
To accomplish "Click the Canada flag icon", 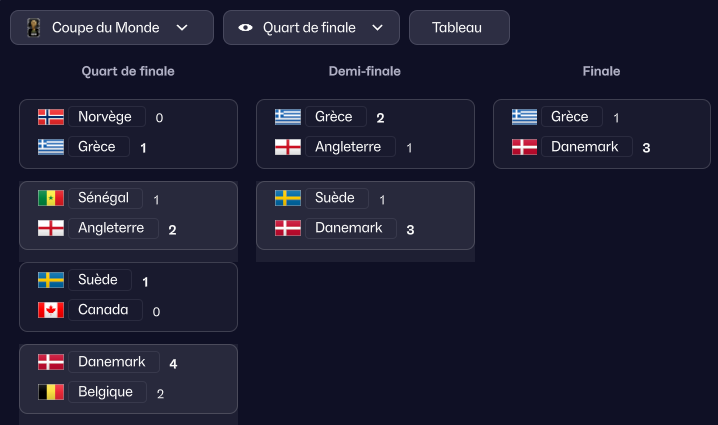I will pos(51,310).
